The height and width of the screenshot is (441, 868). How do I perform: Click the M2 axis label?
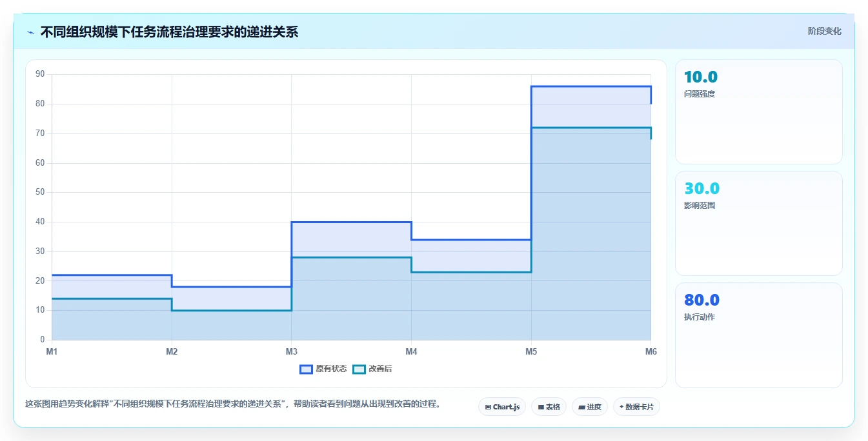[x=172, y=351]
